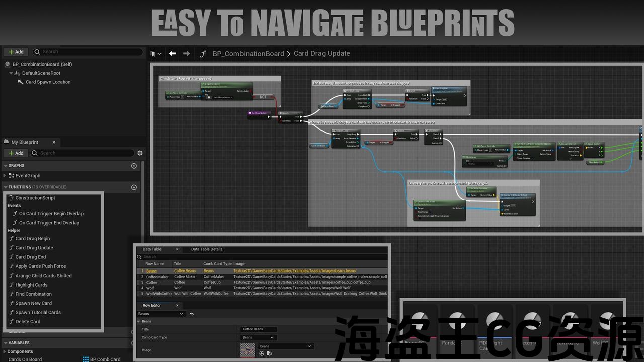The height and width of the screenshot is (362, 644).
Task: Open My Blueprint settings gear
Action: [140, 153]
